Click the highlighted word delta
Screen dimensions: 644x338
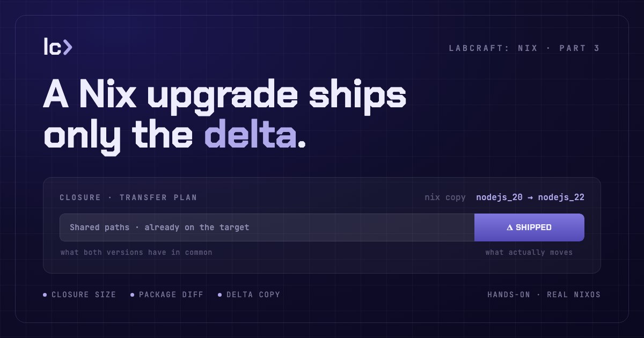[x=250, y=135]
